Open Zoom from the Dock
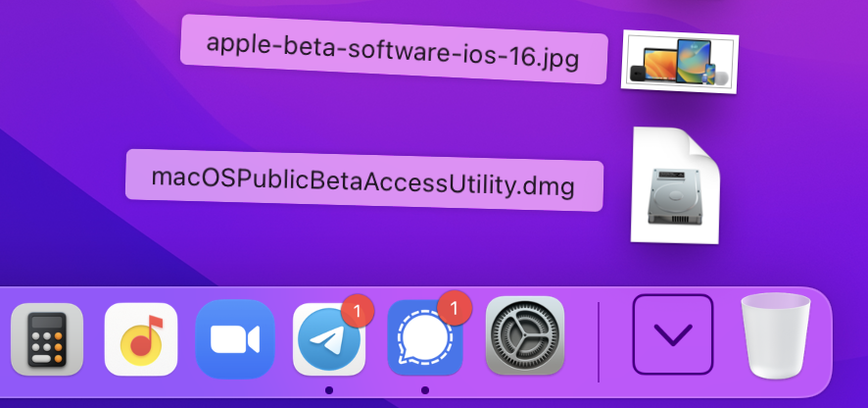The image size is (868, 408). coord(235,339)
